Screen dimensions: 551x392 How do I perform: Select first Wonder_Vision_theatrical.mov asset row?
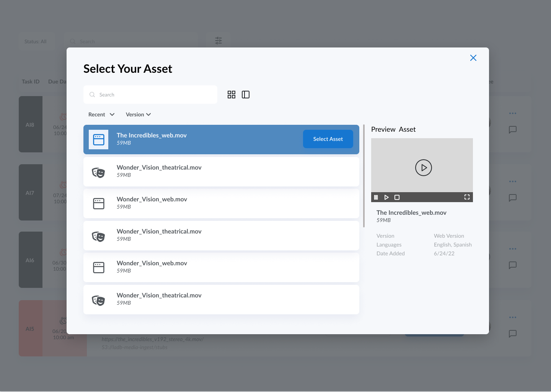pyautogui.click(x=221, y=171)
